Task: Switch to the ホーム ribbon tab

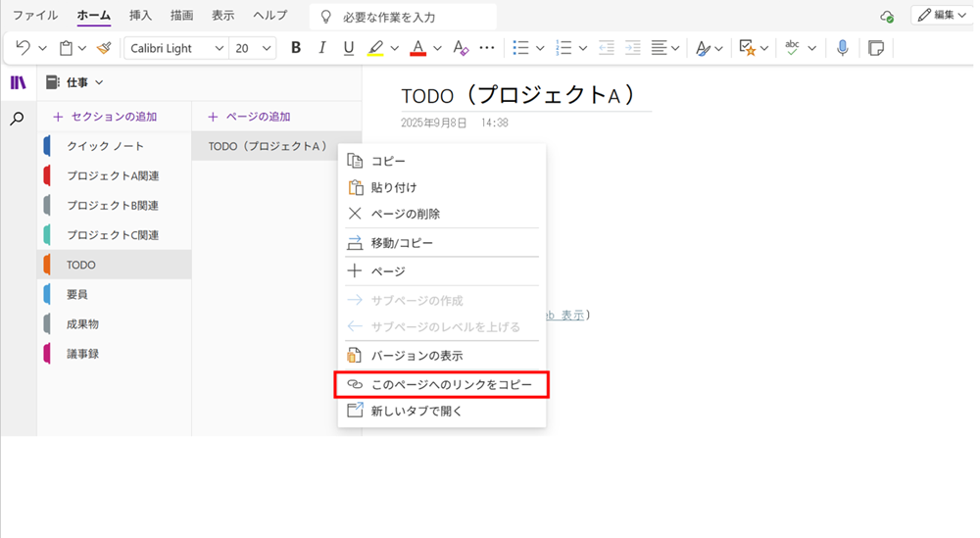Action: 94,15
